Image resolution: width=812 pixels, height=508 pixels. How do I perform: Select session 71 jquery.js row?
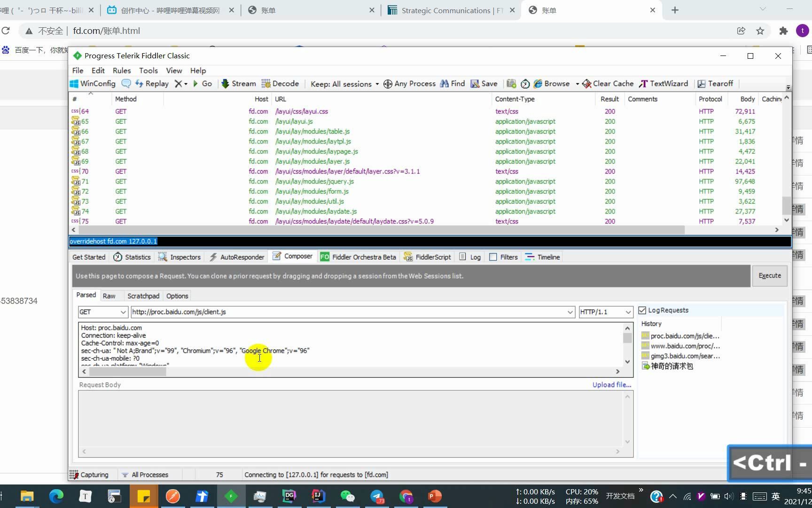pos(425,181)
